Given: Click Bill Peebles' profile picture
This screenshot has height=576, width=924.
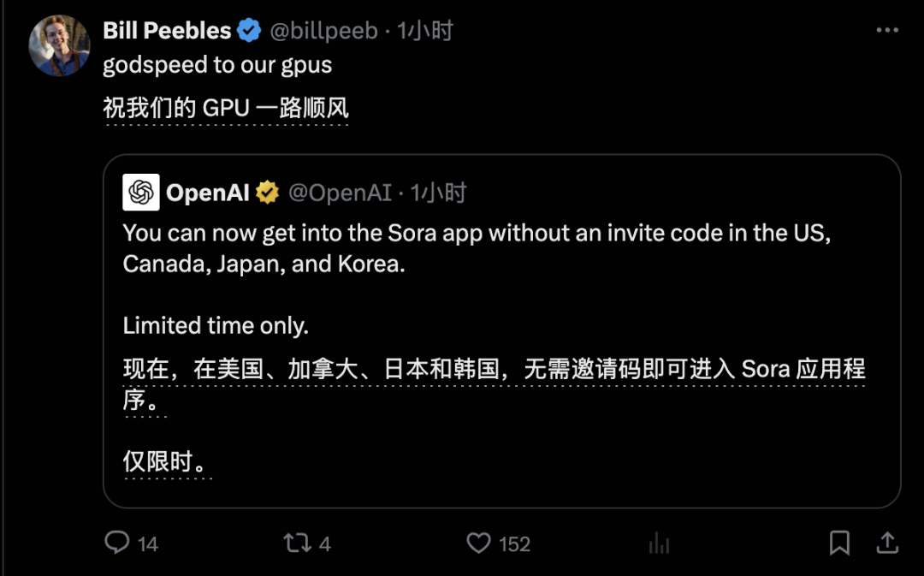Looking at the screenshot, I should [x=58, y=45].
